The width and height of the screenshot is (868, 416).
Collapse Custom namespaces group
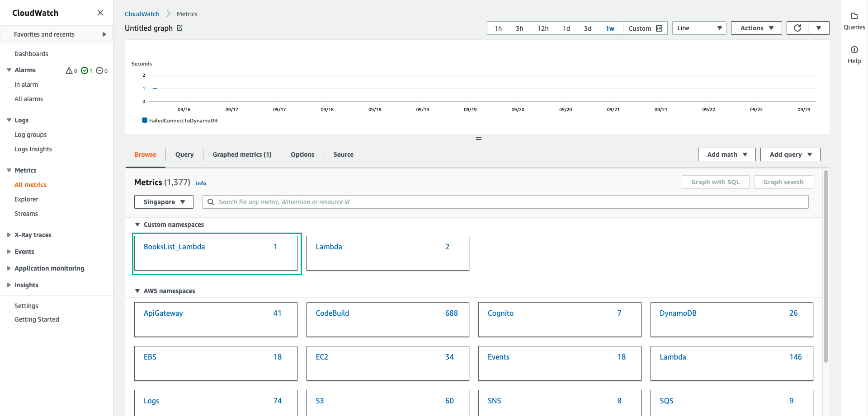[137, 224]
